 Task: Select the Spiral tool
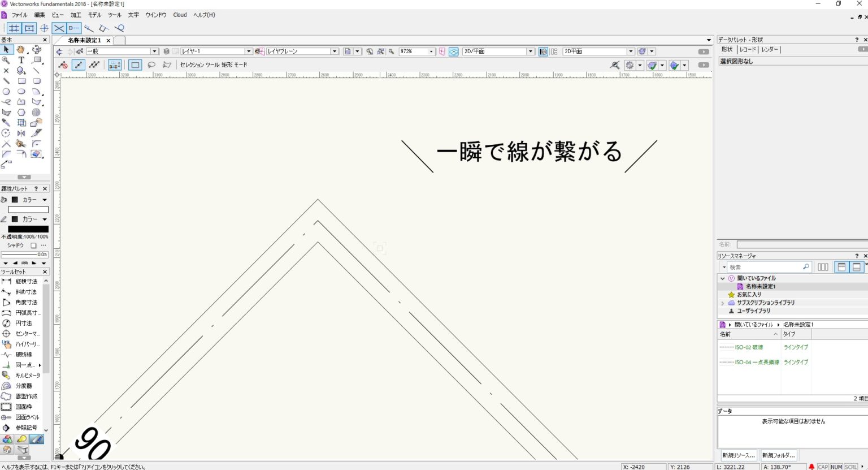(36, 113)
